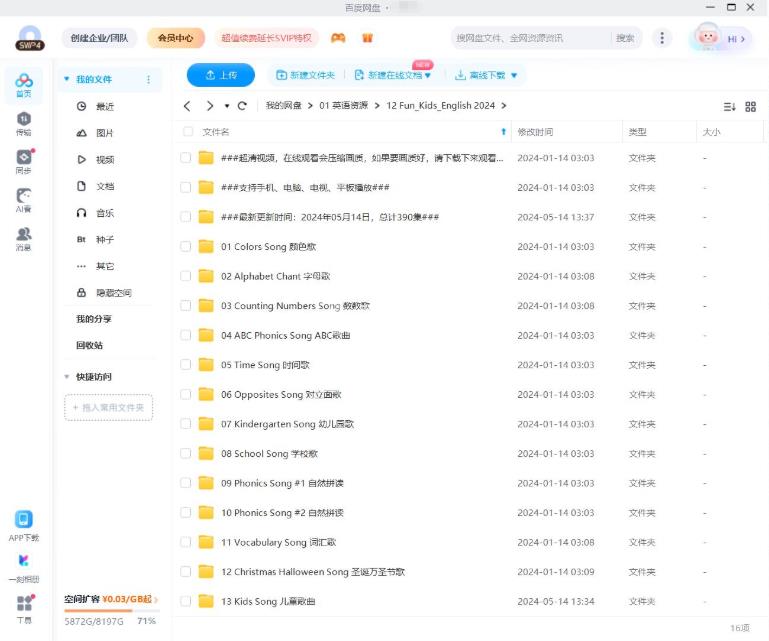Click the SVIP logo at top left
The height and width of the screenshot is (641, 769).
point(30,38)
